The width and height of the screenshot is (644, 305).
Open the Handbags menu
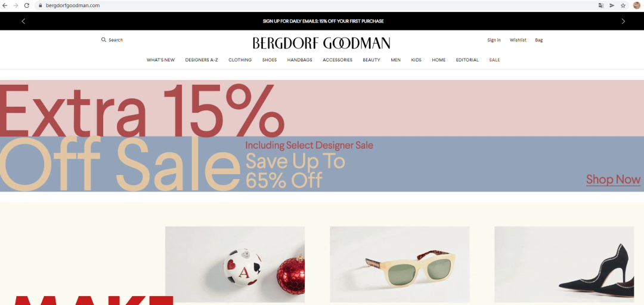(299, 60)
